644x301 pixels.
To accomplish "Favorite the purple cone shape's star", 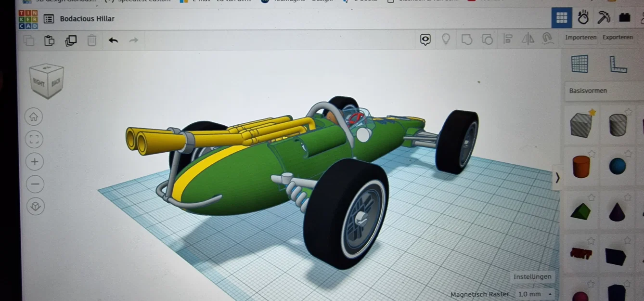I will pos(628,196).
